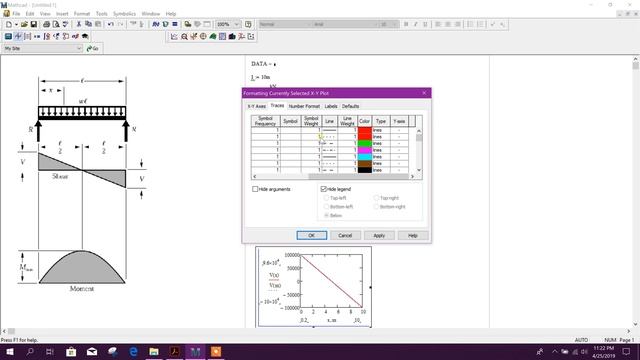
Task: Click Cancel in the plot formatting dialog
Action: click(345, 236)
